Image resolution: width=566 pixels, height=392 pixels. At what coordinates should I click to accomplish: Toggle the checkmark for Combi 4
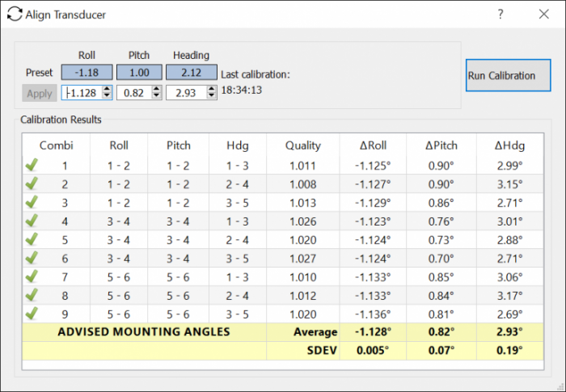coord(32,221)
